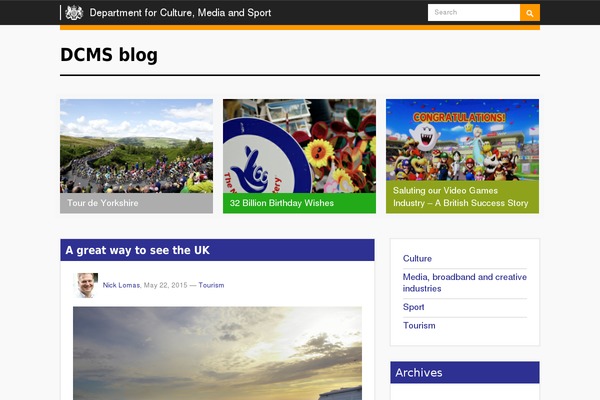Click the orange search magnifier icon
This screenshot has width=600, height=400.
pos(530,13)
